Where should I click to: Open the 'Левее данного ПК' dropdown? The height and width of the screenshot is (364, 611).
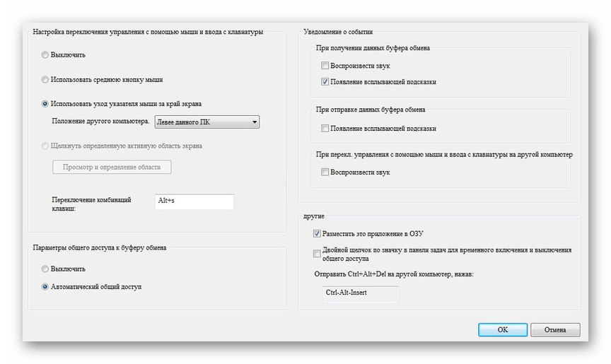(206, 122)
